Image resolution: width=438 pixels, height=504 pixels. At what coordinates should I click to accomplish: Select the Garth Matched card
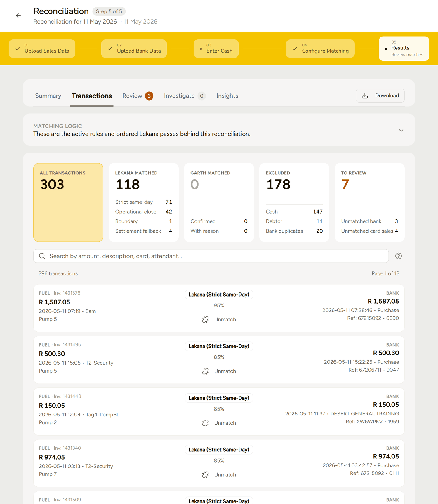point(219,202)
